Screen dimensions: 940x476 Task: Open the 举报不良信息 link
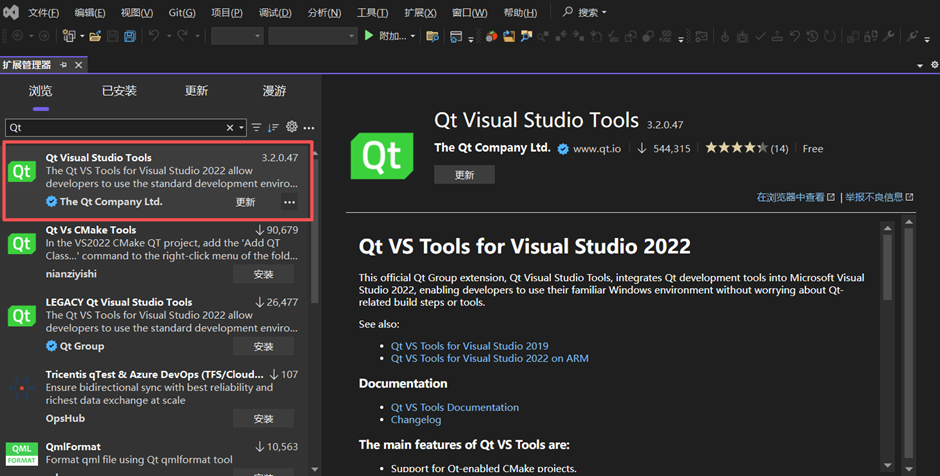tap(879, 197)
